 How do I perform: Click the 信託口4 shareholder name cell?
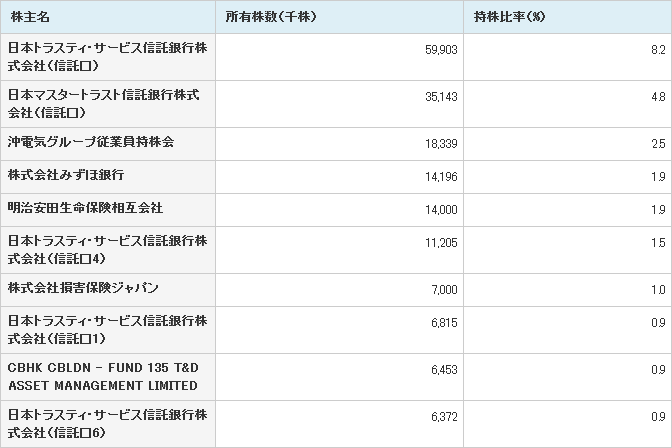point(108,250)
